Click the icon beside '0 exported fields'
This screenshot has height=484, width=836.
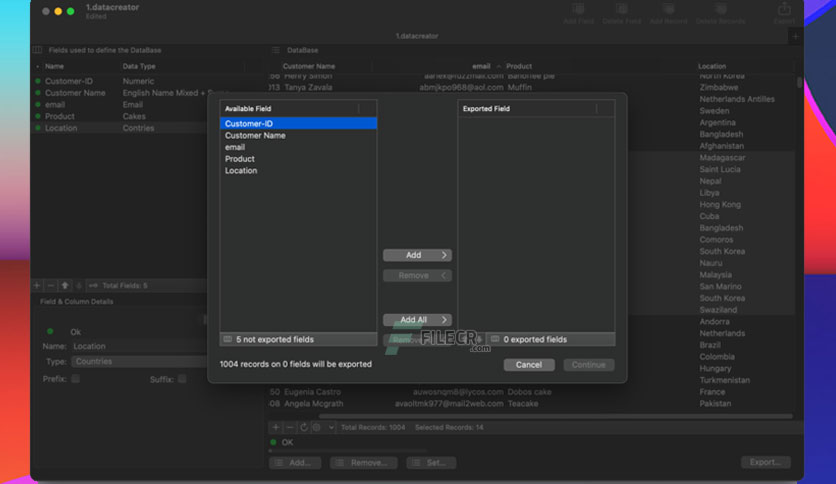495,340
